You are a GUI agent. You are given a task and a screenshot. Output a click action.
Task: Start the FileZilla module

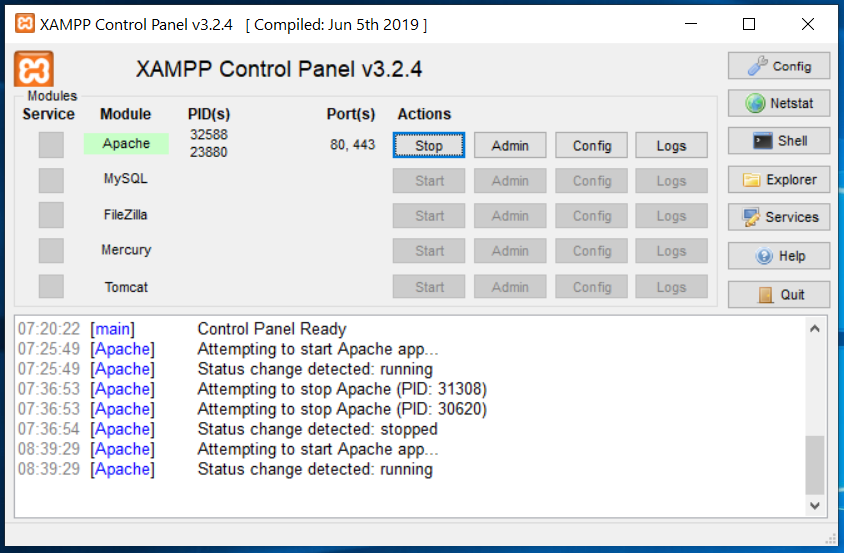click(x=428, y=216)
